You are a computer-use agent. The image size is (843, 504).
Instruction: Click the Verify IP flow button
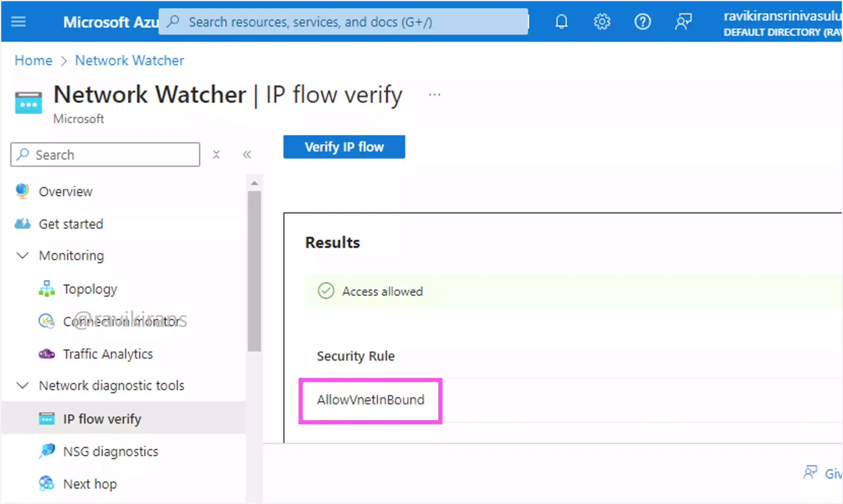click(x=344, y=147)
